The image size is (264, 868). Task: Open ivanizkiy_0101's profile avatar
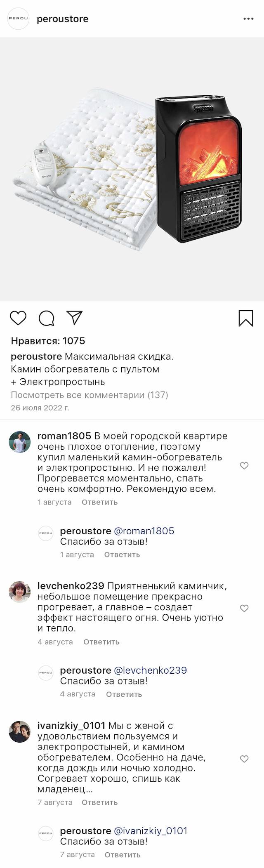click(20, 731)
